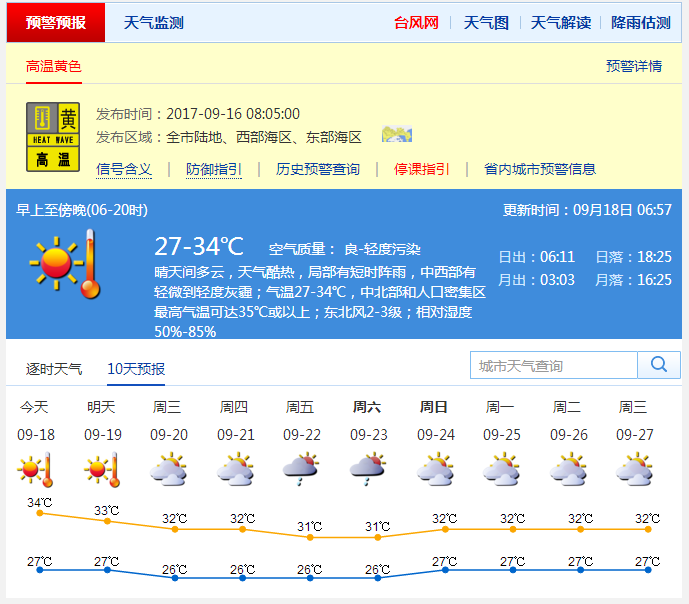The image size is (689, 604).
Task: Click the yellow heat wave warning icon
Action: click(x=53, y=137)
